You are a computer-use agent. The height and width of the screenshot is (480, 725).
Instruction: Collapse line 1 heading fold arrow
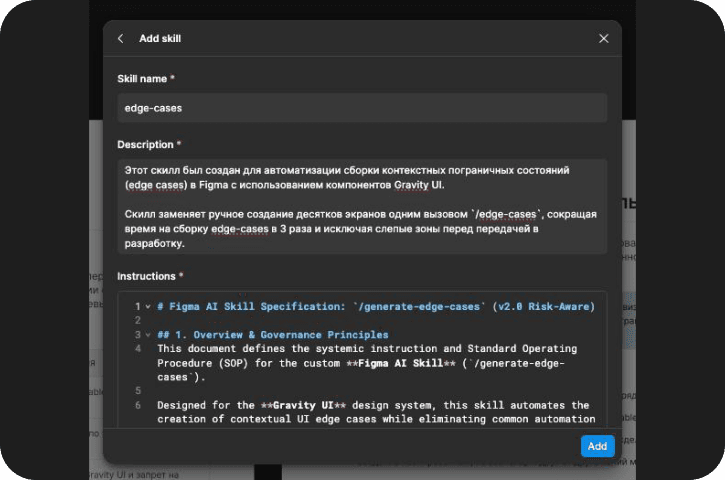tap(148, 306)
